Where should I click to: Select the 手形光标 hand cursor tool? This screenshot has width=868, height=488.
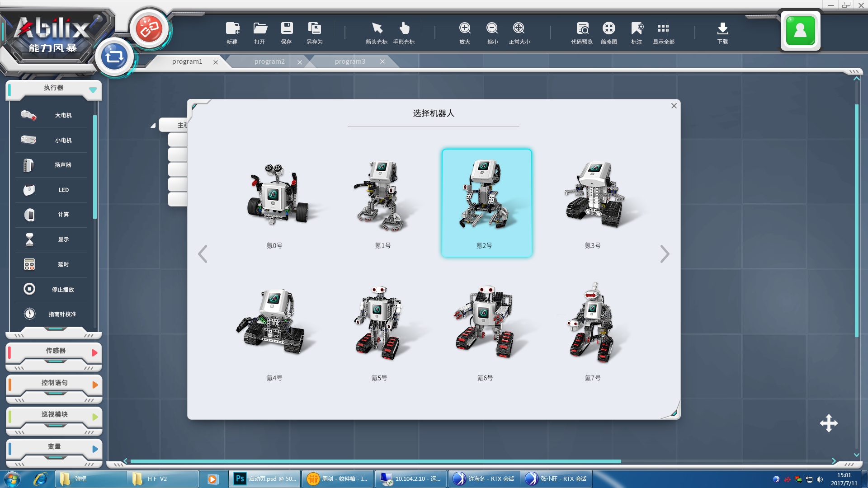[x=404, y=28]
